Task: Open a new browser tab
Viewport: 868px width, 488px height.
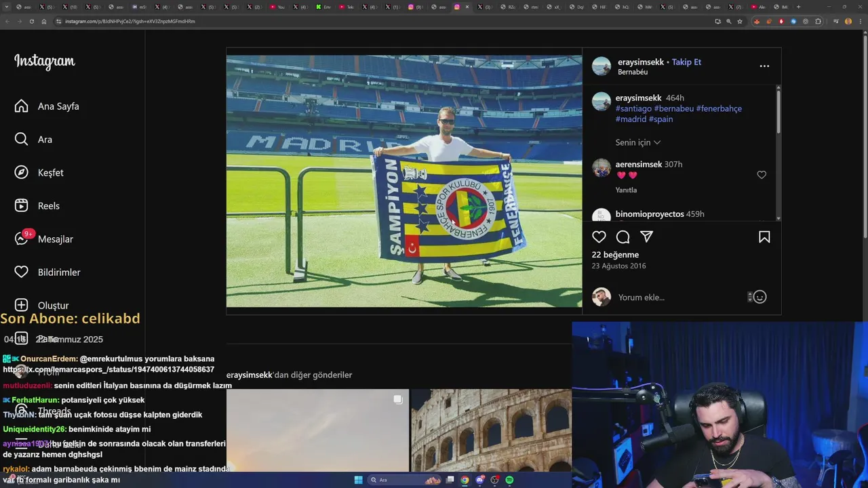Action: coord(798,7)
